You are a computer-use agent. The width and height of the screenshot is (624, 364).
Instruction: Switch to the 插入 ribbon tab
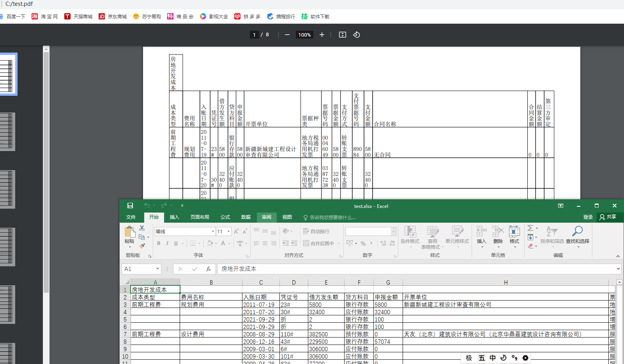[175, 217]
